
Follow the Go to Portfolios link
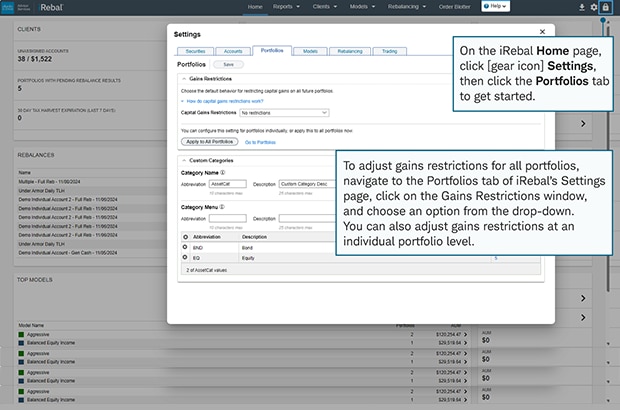[x=260, y=142]
